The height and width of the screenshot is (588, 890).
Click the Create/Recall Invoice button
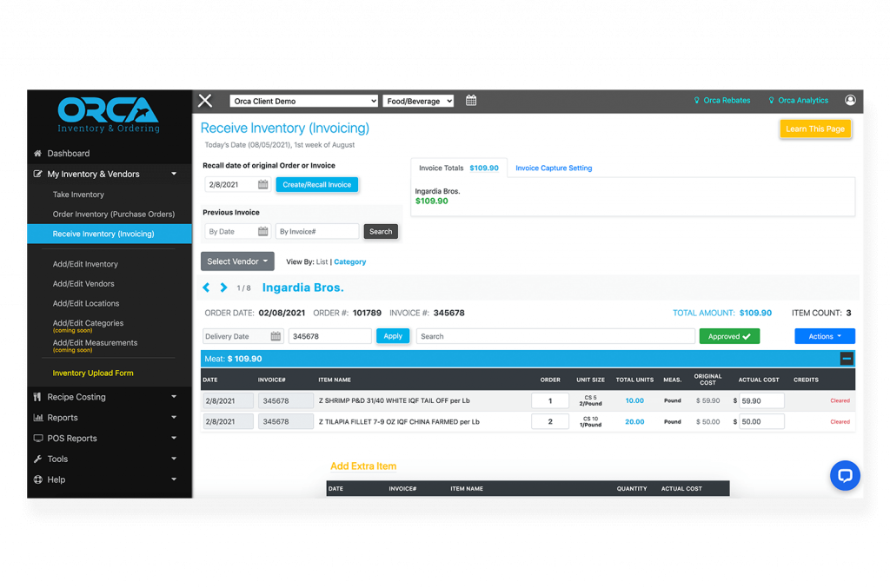point(319,184)
